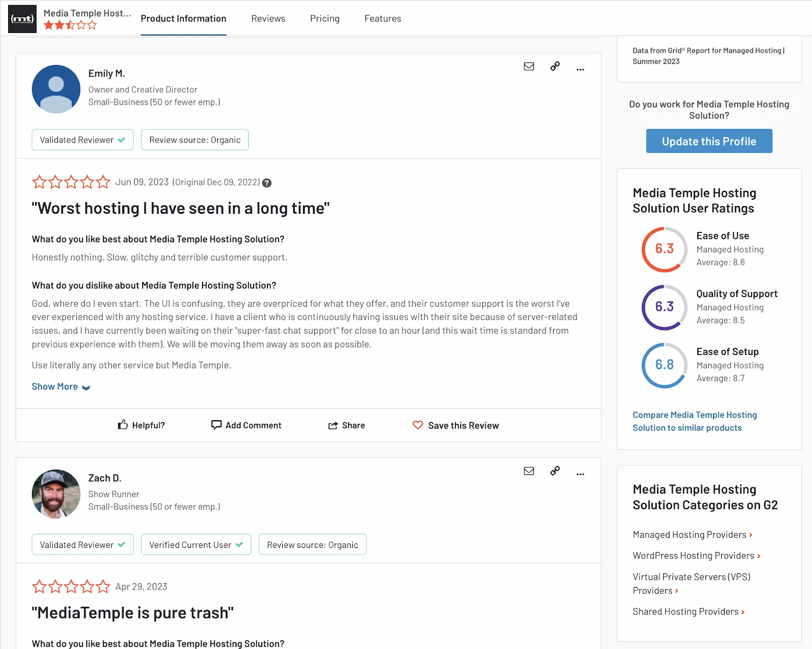Click Add Comment on Emily's review
The width and height of the screenshot is (812, 649).
pos(246,425)
